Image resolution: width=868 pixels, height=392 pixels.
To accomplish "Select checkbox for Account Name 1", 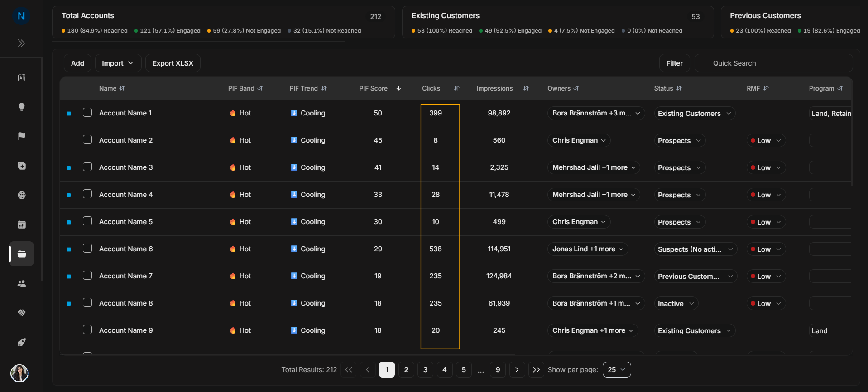I will (x=87, y=112).
